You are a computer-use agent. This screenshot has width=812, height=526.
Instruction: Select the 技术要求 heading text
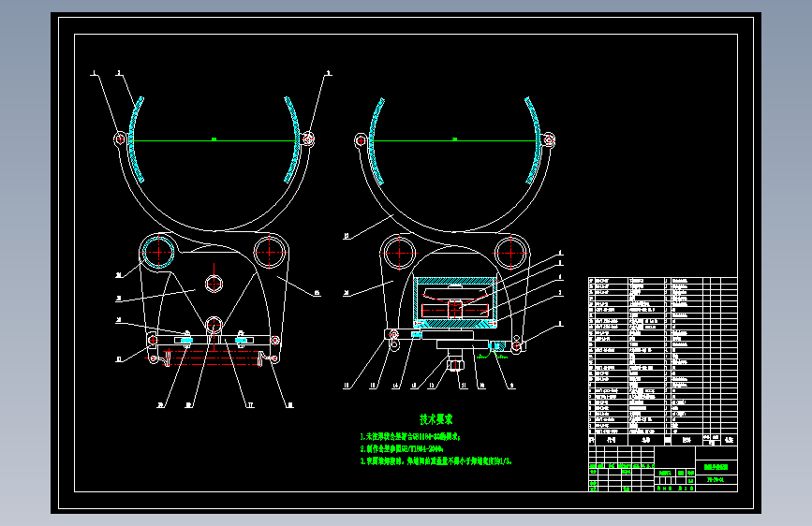(436, 419)
